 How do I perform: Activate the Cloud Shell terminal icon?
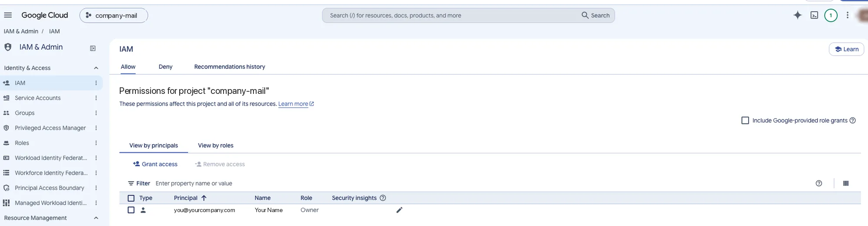point(814,15)
